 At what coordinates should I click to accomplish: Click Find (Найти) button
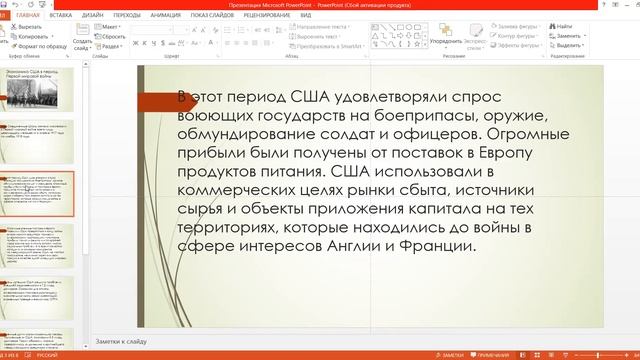pyautogui.click(x=561, y=26)
